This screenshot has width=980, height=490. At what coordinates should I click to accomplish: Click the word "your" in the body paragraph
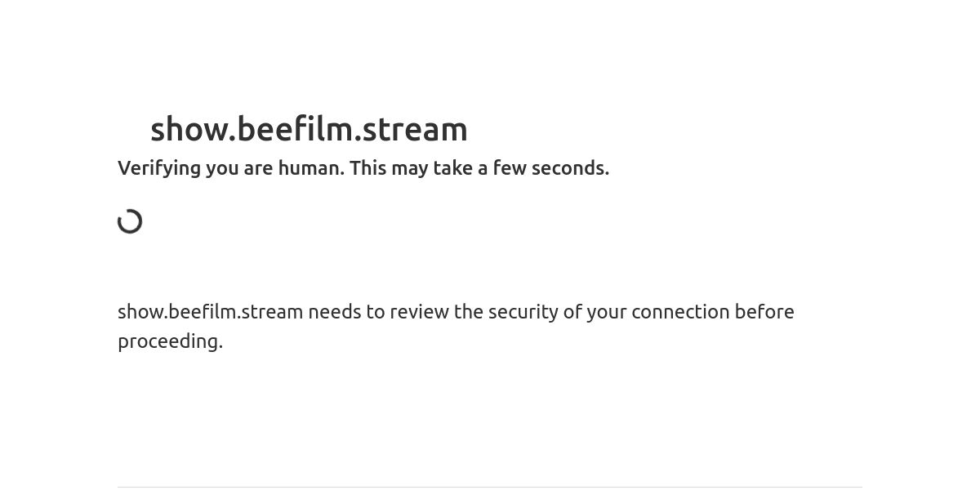click(606, 312)
